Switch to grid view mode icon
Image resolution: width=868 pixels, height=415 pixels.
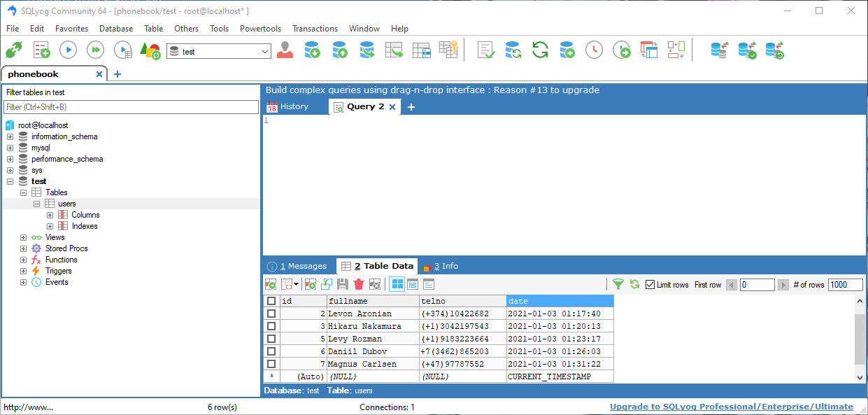coord(397,284)
